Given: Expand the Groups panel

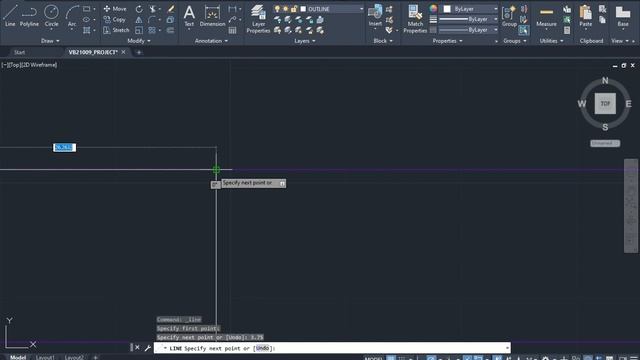Looking at the screenshot, I should [515, 41].
